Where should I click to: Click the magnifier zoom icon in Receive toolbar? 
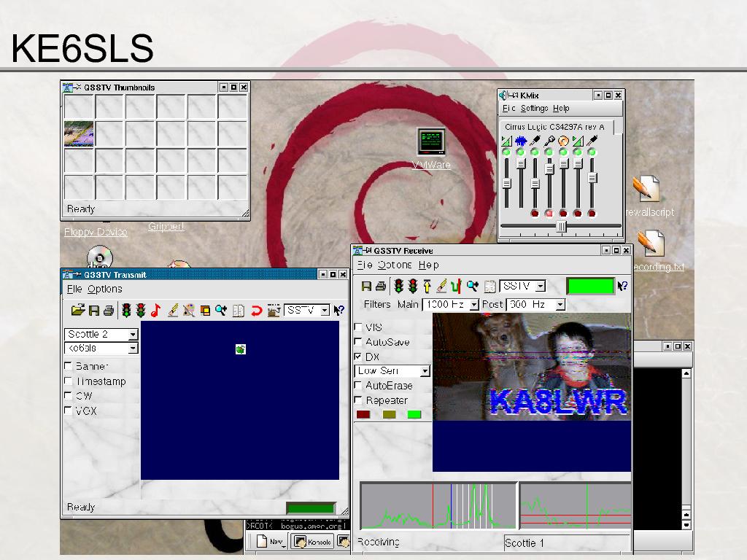tap(473, 287)
